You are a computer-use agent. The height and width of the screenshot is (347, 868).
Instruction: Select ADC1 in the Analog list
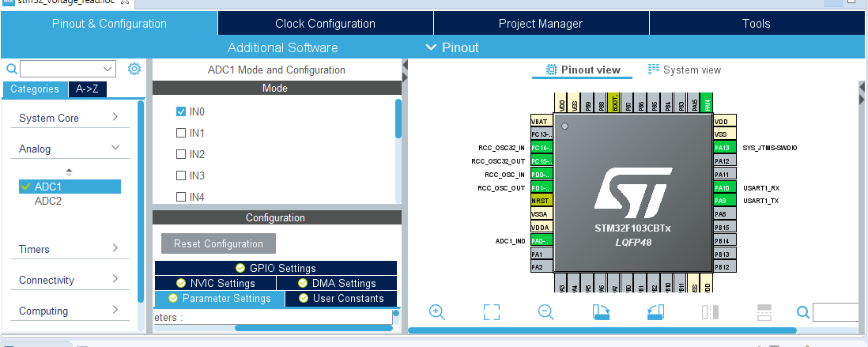click(70, 187)
